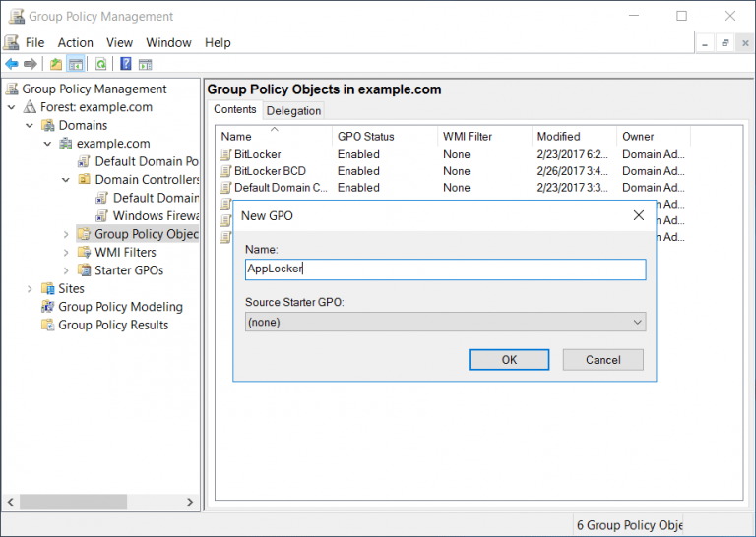Click the Refresh toolbar icon
This screenshot has height=537, width=756.
click(100, 64)
